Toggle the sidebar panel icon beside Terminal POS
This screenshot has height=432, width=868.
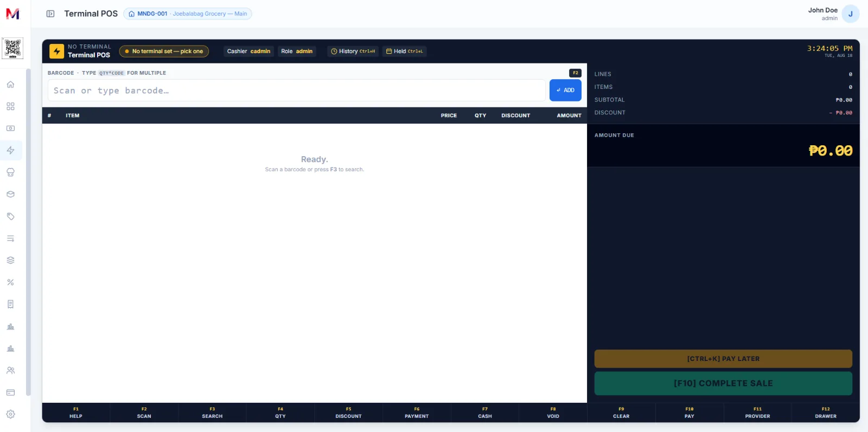click(50, 14)
